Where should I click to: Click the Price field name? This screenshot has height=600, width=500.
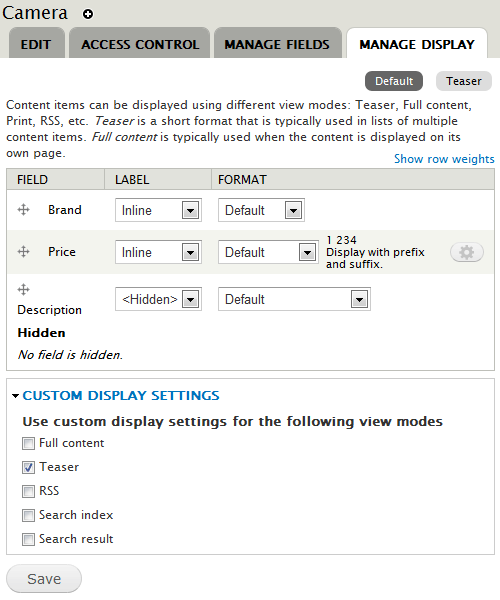pyautogui.click(x=62, y=252)
